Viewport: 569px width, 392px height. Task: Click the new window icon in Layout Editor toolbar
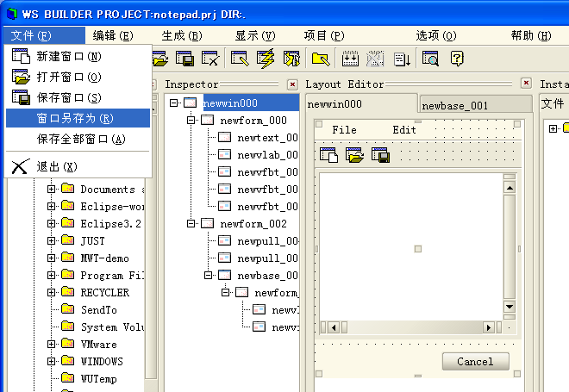point(328,155)
